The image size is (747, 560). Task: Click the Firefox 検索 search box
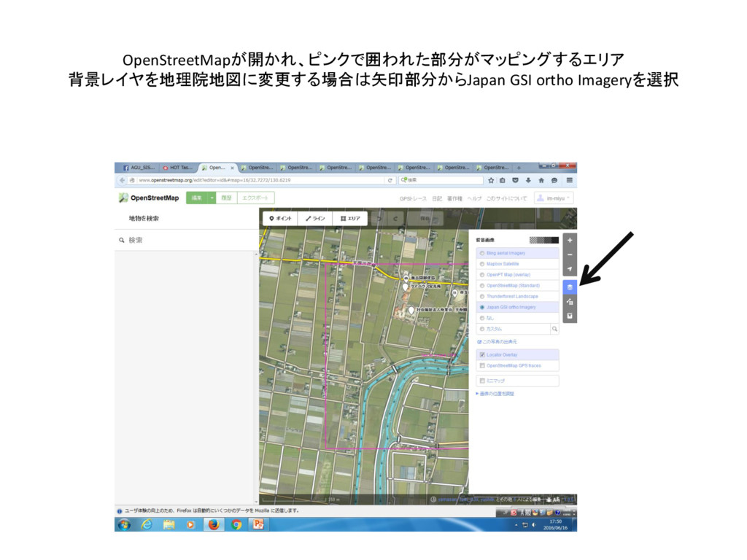(441, 181)
